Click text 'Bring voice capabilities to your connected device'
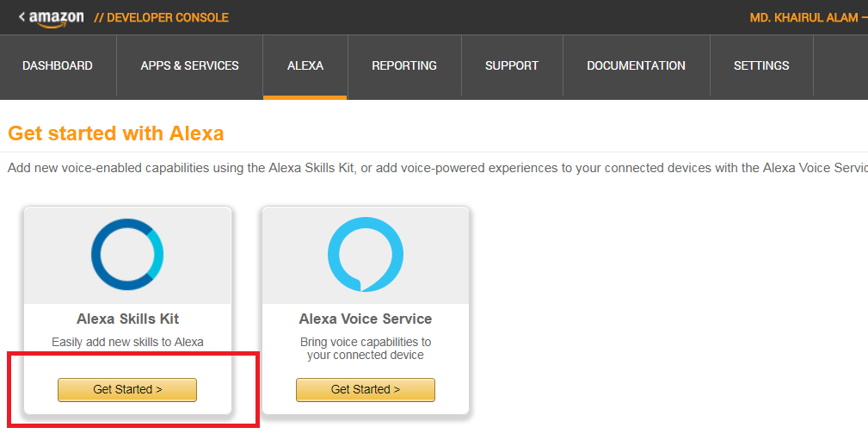Viewport: 868px width, 446px height. (x=366, y=349)
